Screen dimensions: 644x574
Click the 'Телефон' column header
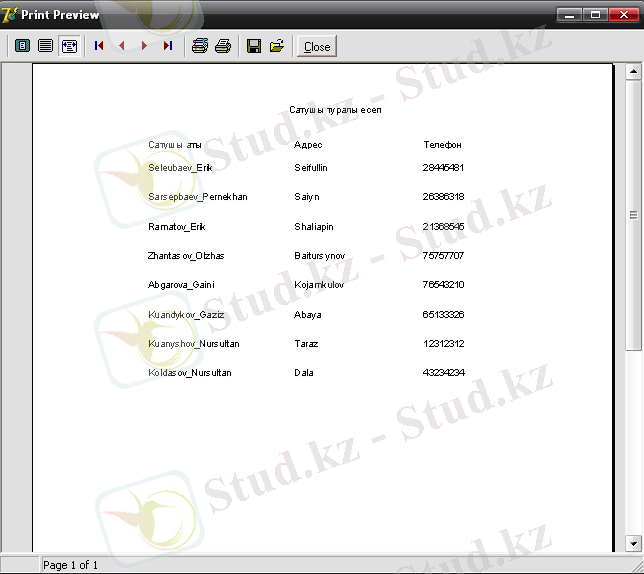pyautogui.click(x=442, y=145)
